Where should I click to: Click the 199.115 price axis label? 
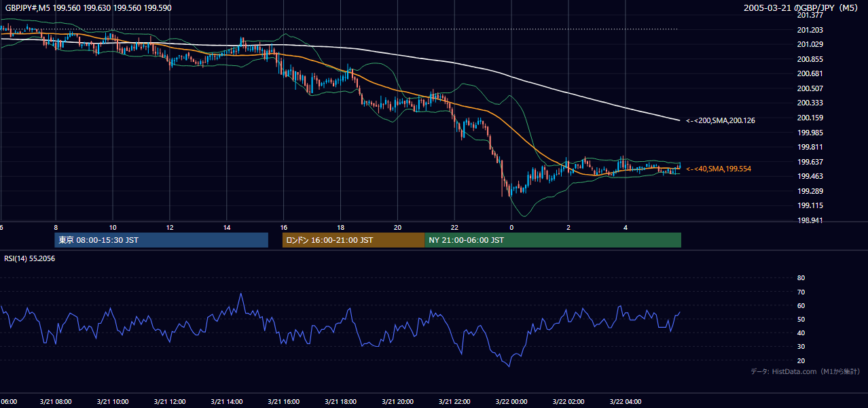(810, 205)
